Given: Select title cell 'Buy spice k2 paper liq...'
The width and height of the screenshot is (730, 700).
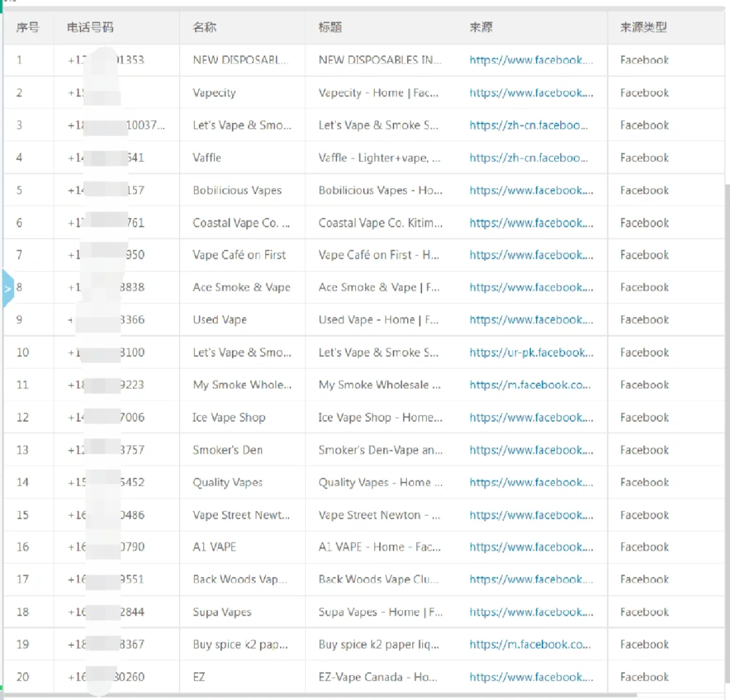Looking at the screenshot, I should coord(379,645).
